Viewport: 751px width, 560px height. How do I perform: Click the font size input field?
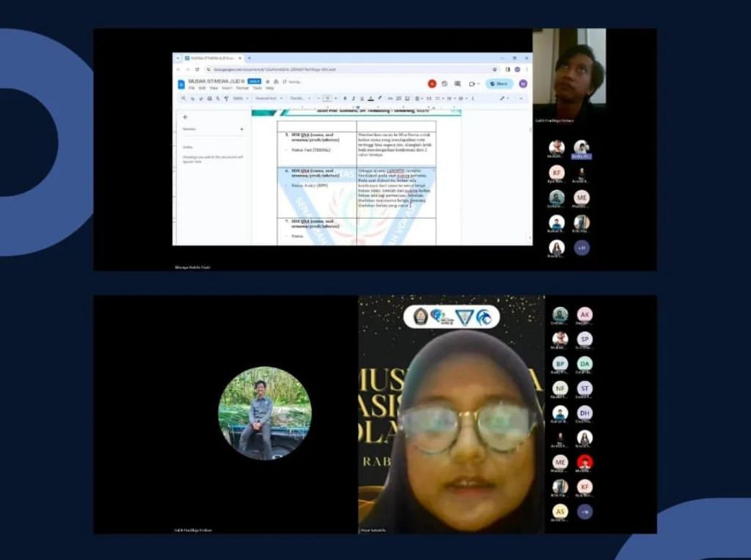pos(327,99)
